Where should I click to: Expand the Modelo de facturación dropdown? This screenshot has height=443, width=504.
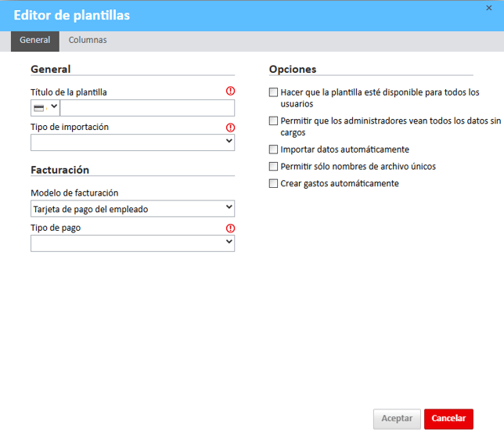(132, 209)
